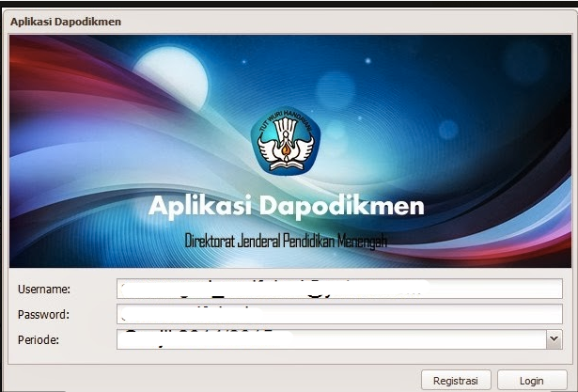
Task: Click the Registrasi button
Action: point(456,380)
